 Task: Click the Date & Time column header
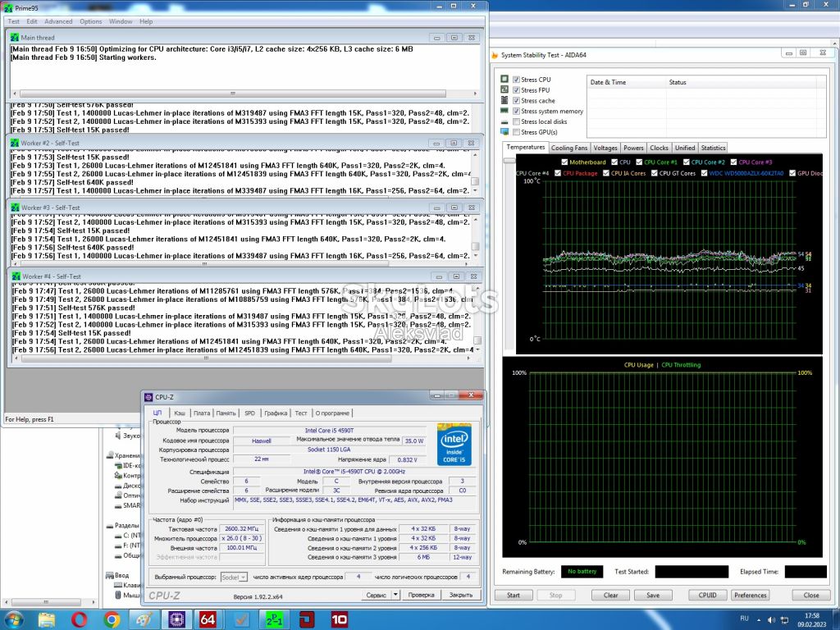tap(626, 82)
